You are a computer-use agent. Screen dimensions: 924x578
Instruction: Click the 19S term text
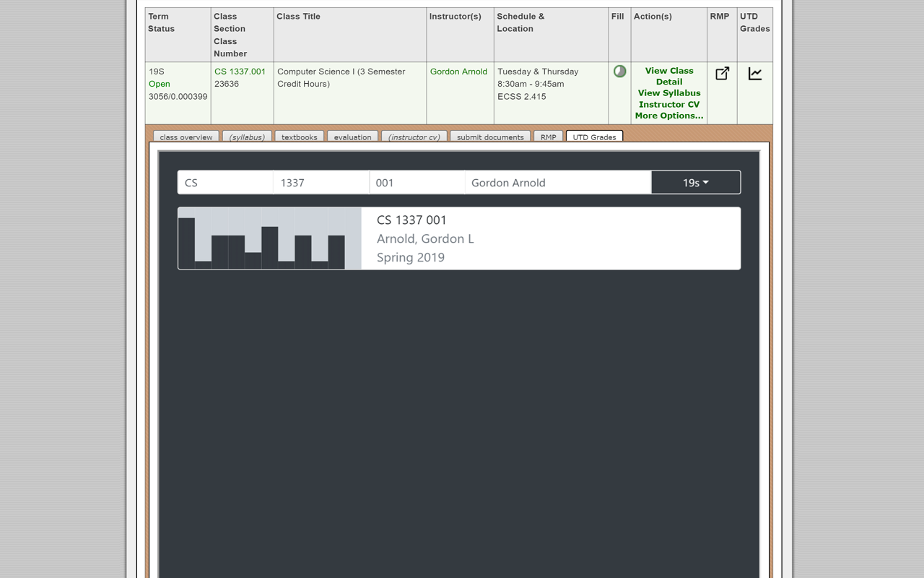pos(157,72)
